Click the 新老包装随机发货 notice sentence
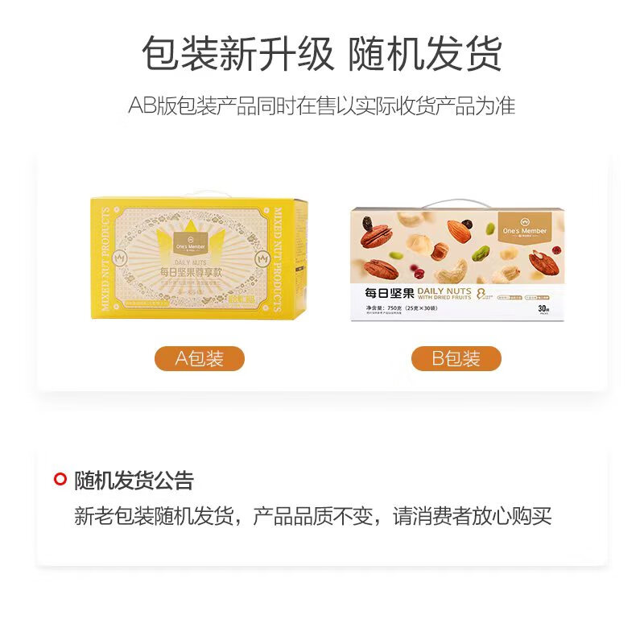This screenshot has width=644, height=644. click(312, 516)
